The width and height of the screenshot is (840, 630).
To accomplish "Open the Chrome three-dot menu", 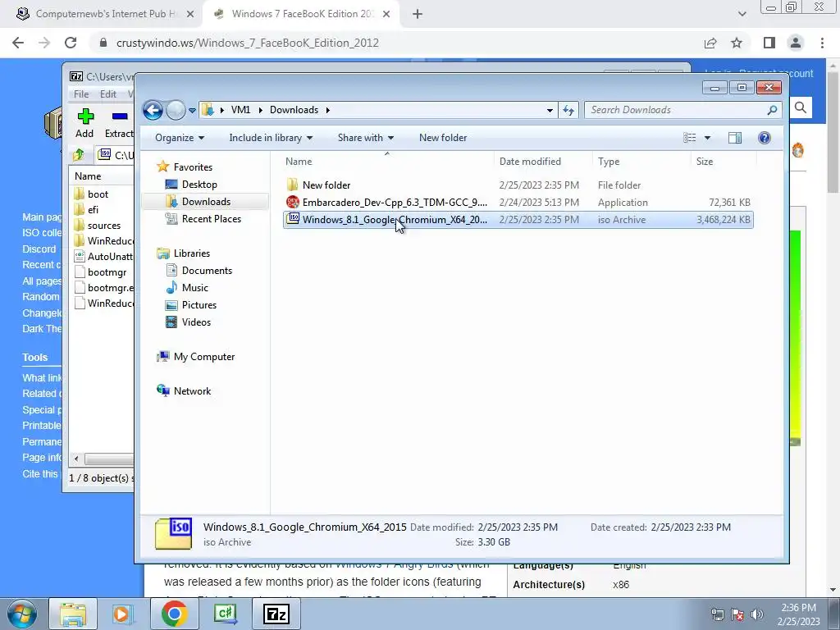I will point(822,43).
